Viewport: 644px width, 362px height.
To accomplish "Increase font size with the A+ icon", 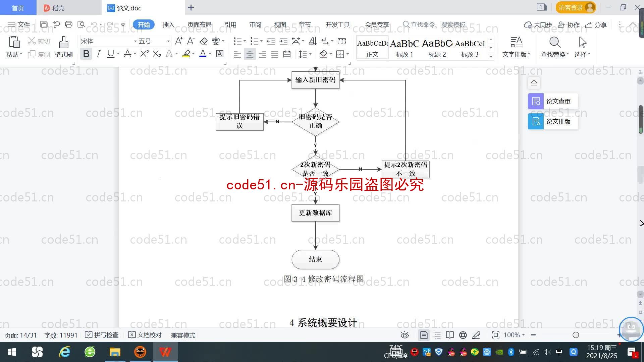I will click(179, 41).
